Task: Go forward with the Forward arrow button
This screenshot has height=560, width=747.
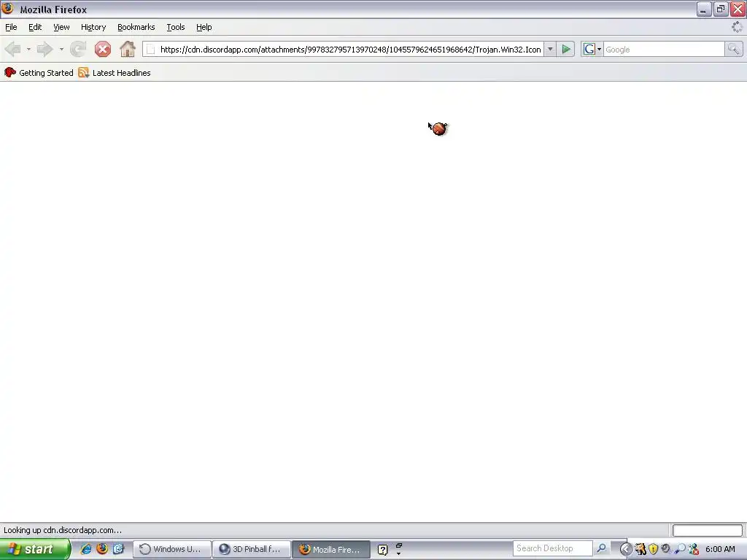Action: 44,49
